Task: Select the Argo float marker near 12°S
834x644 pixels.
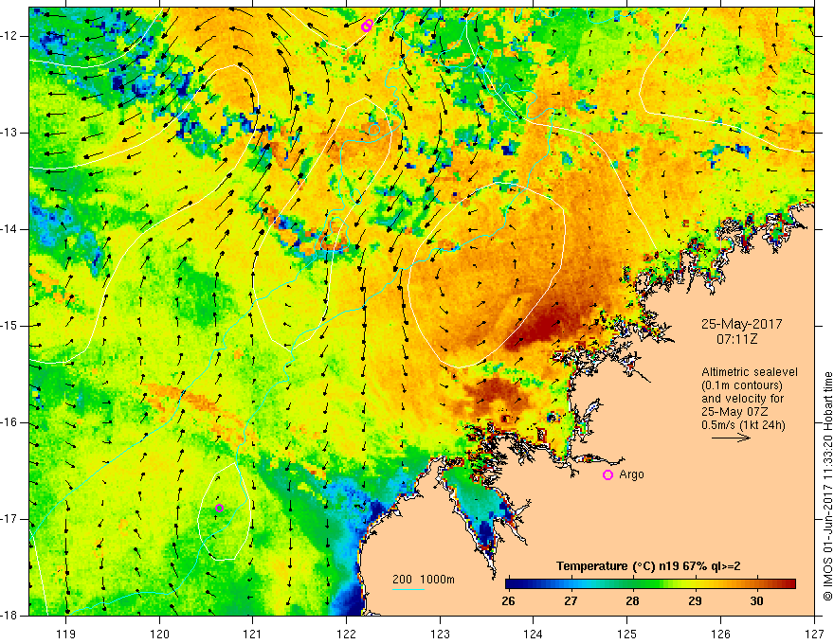Action: [x=367, y=26]
